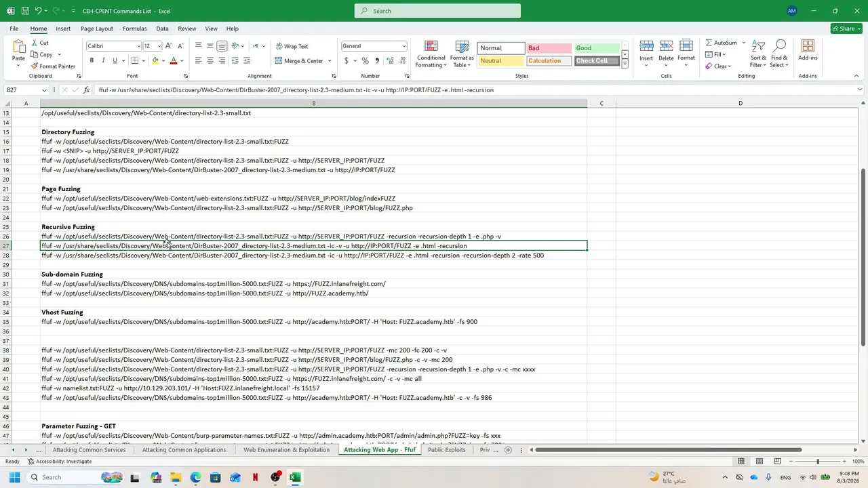This screenshot has width=868, height=488.
Task: Click the Copy button
Action: [41, 55]
